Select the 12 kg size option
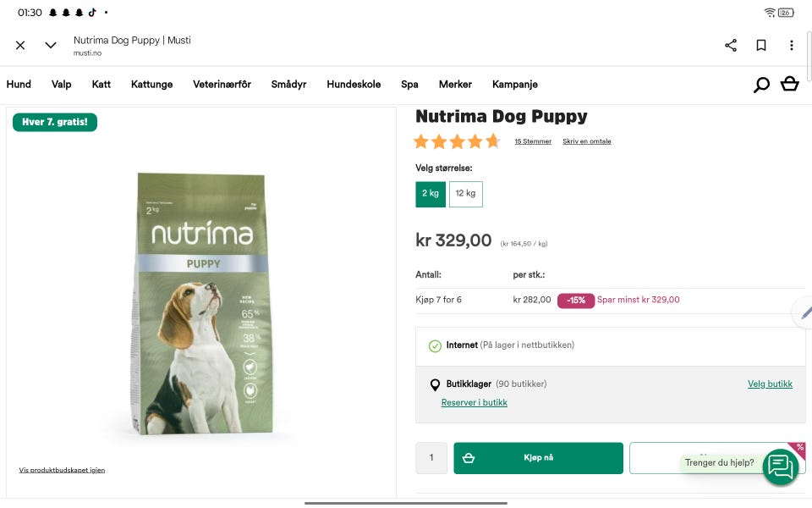 (x=465, y=194)
